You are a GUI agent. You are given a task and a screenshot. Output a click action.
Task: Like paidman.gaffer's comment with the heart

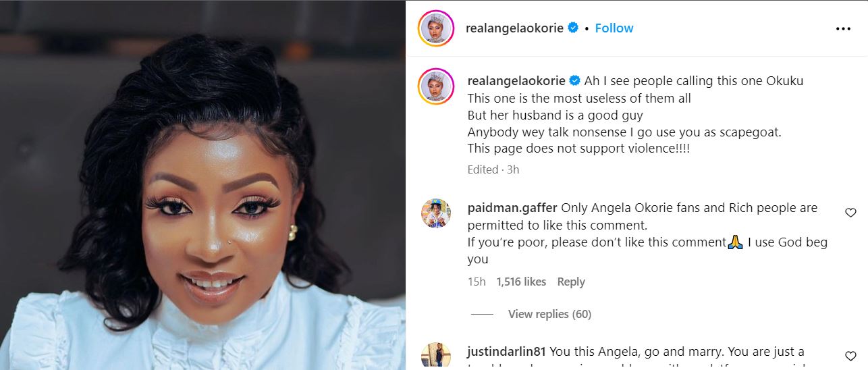click(850, 213)
